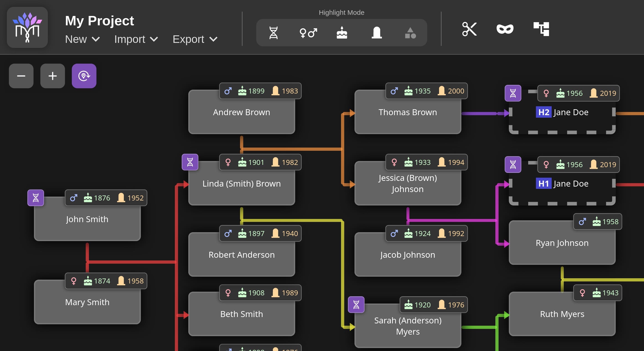Toggle gender highlight mode

[x=308, y=33]
